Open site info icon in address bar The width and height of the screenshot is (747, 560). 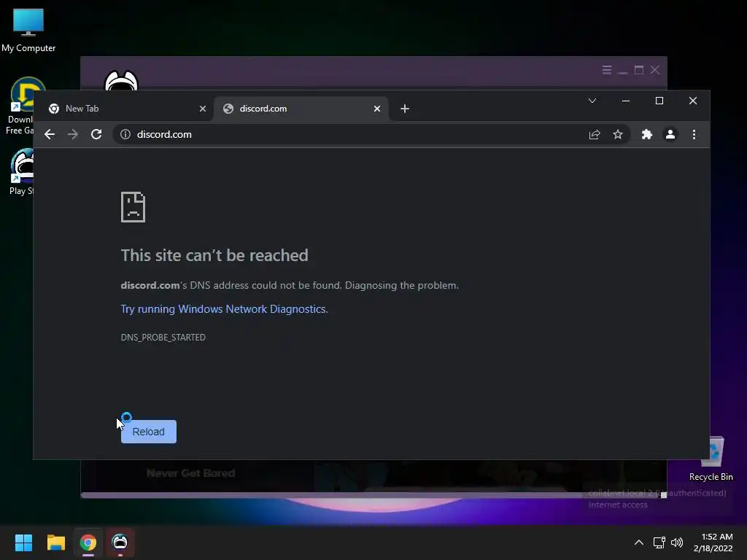pos(125,134)
